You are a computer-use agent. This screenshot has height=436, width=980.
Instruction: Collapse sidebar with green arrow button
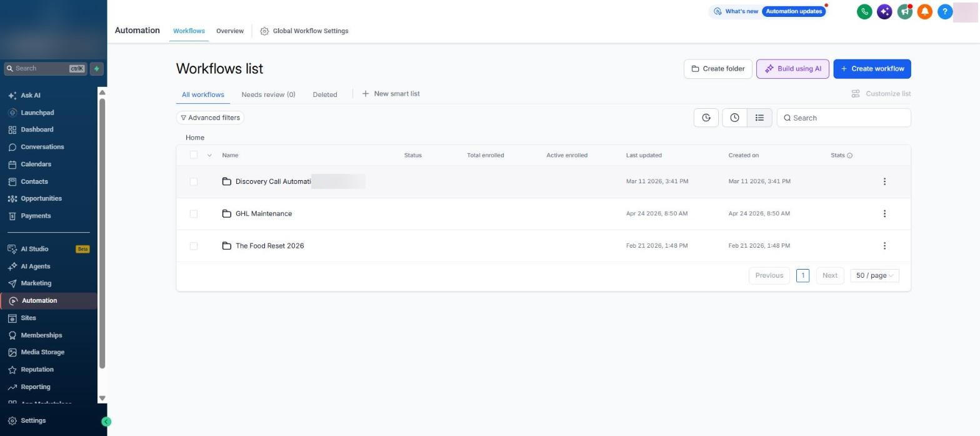[106, 422]
